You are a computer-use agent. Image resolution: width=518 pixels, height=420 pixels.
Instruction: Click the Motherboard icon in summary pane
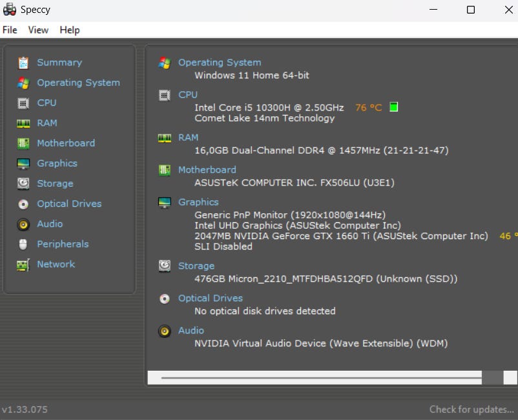(x=165, y=170)
